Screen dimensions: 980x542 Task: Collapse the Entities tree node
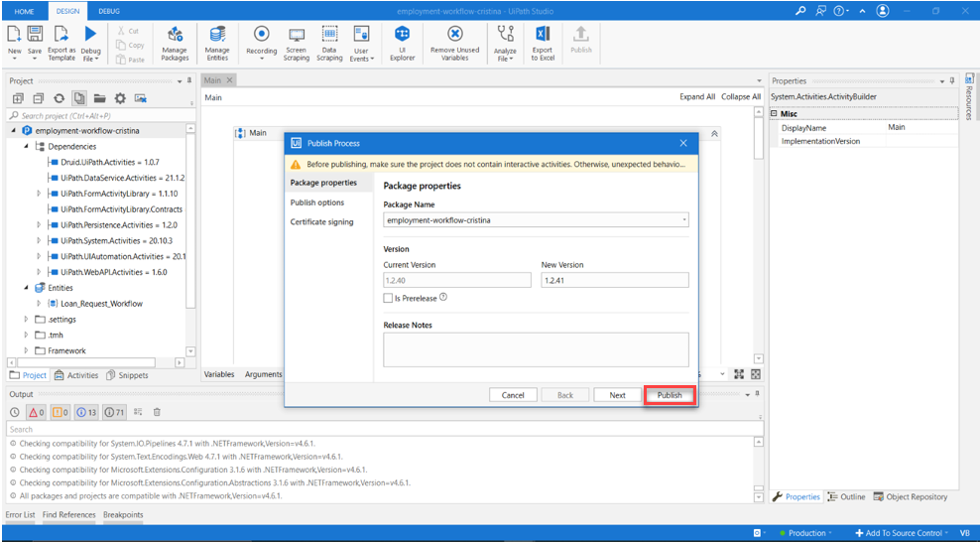point(26,288)
